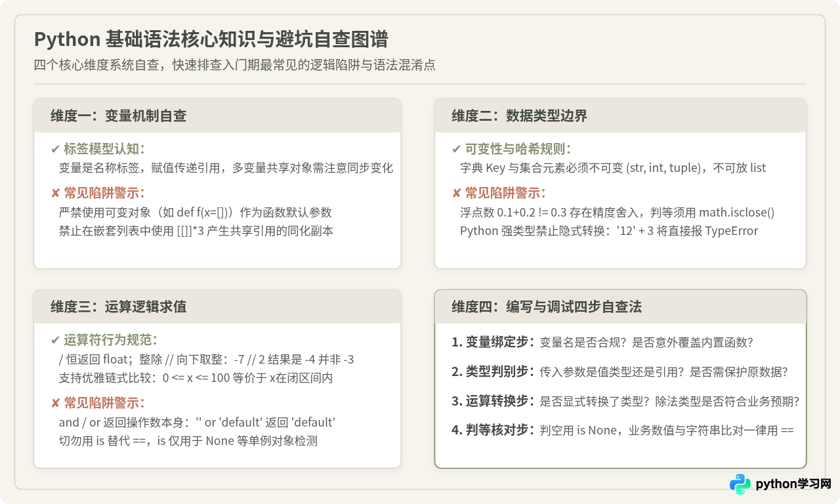Select the "运算符行为规范" heading
The width and height of the screenshot is (840, 504).
(x=104, y=340)
